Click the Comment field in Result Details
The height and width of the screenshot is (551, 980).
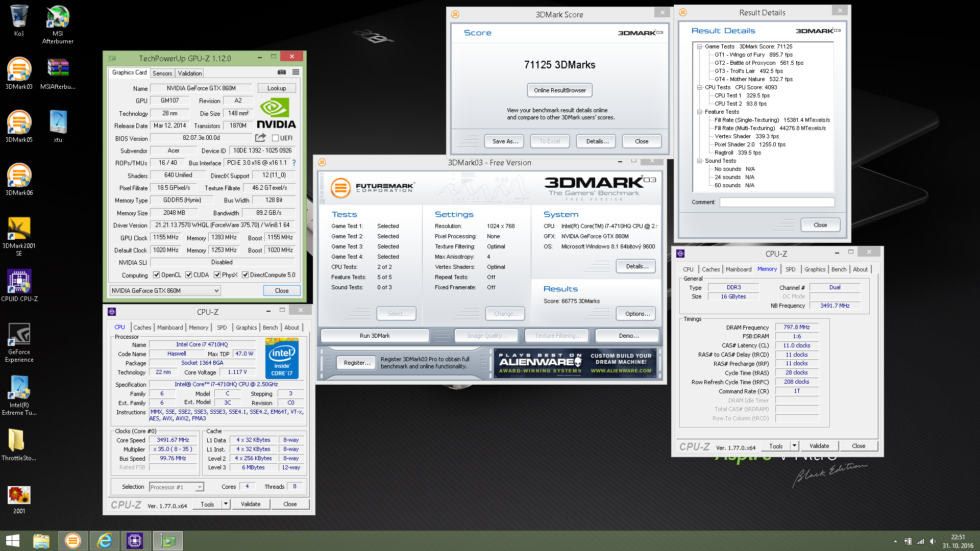pos(777,203)
